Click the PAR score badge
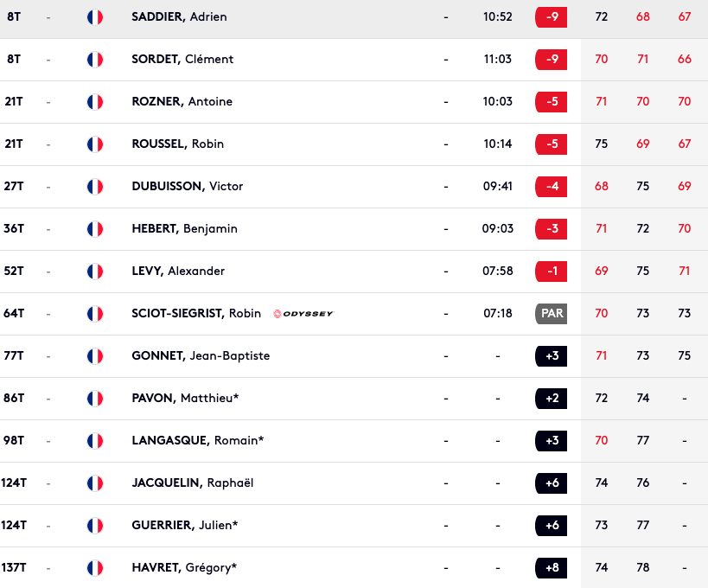Screen dimensions: 708x588 pos(551,313)
